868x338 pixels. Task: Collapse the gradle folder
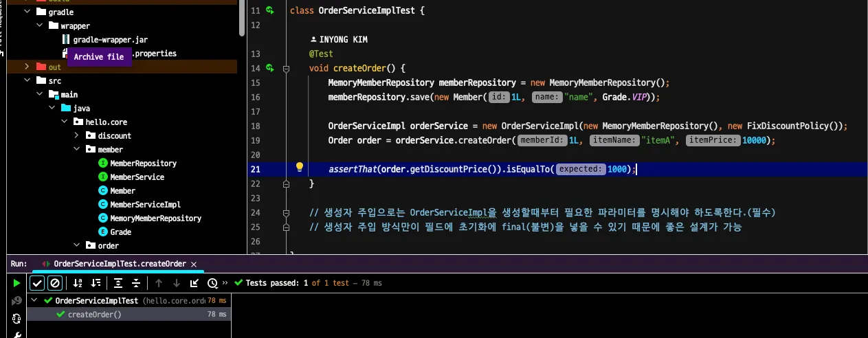[x=27, y=12]
